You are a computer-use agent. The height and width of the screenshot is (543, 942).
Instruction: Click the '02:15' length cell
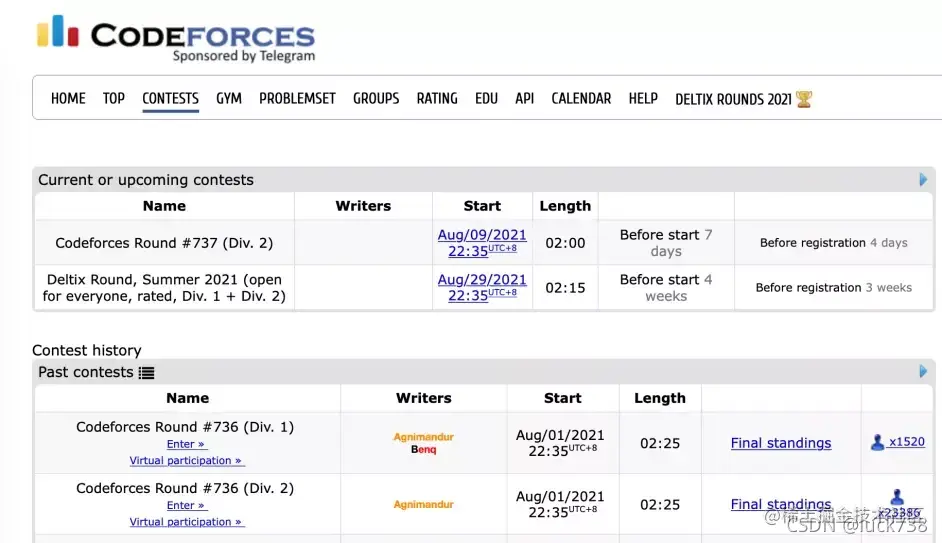pos(565,288)
